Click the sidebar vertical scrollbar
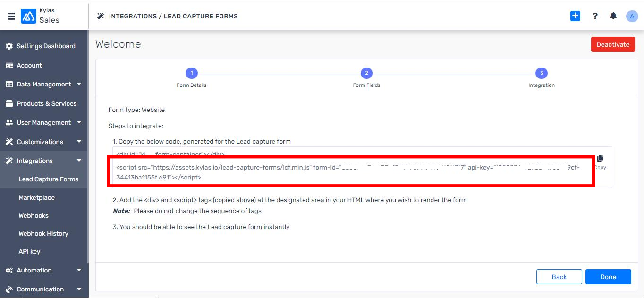 pos(87,146)
